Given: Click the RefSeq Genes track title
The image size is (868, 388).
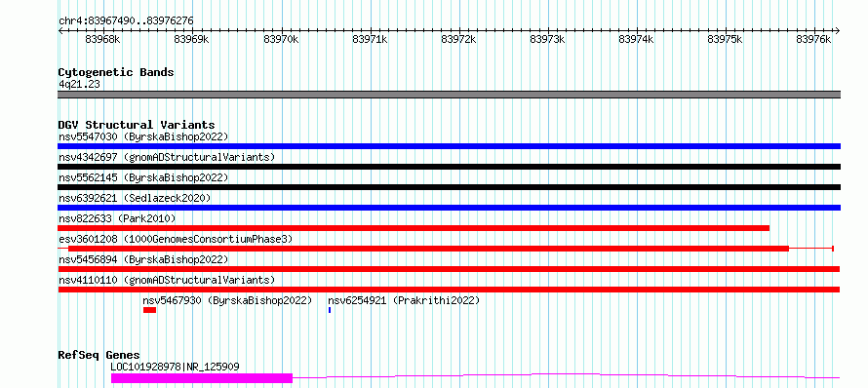Looking at the screenshot, I should click(x=99, y=356).
